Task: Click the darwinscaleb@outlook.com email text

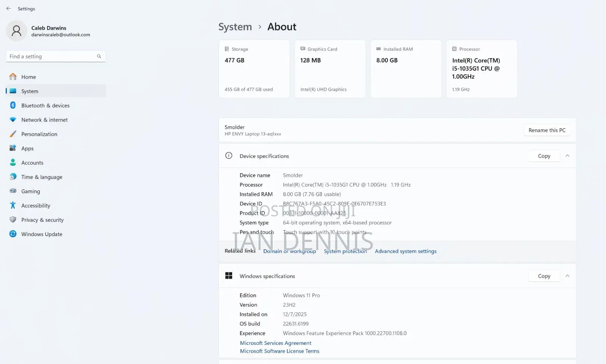Action: point(61,35)
